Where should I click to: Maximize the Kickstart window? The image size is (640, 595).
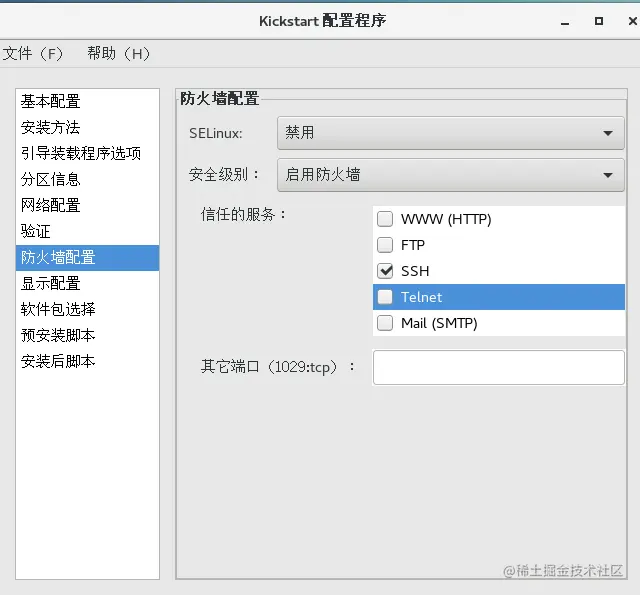click(x=599, y=21)
